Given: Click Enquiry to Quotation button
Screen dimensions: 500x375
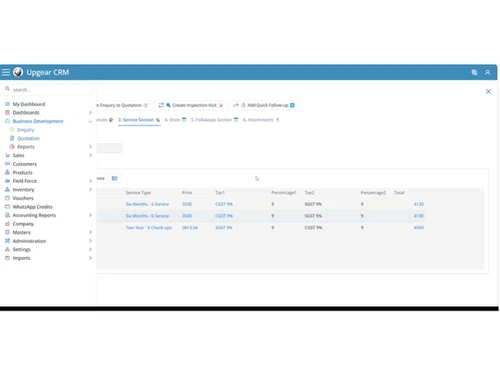Looking at the screenshot, I should (x=123, y=105).
